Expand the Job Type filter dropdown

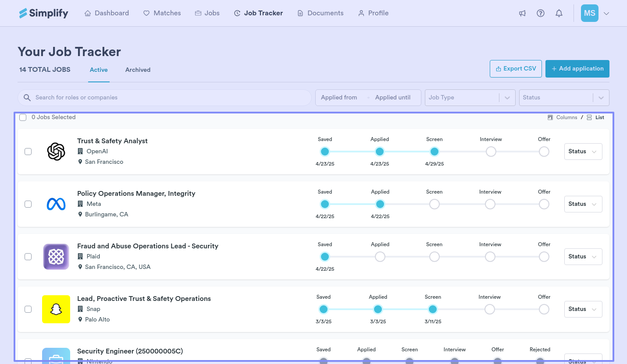tap(470, 98)
